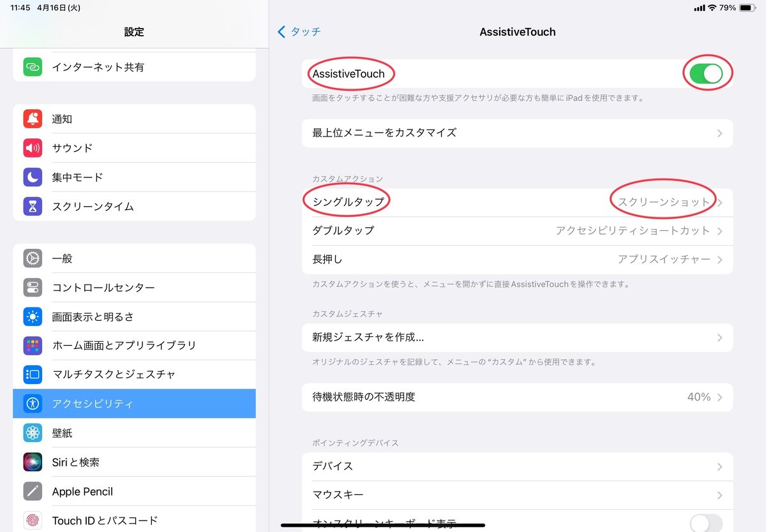
Task: Open Touch IDとパスコード settings
Action: point(134,521)
